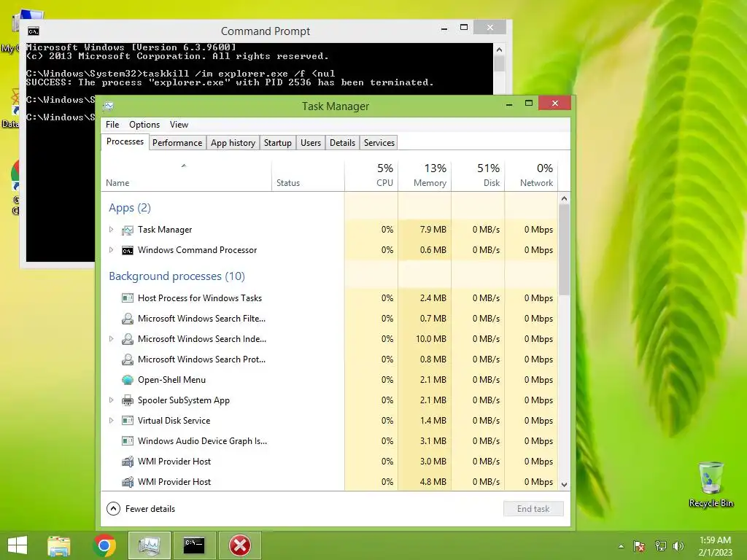747x560 pixels.
Task: Sort processes by Network column
Action: [x=531, y=176]
